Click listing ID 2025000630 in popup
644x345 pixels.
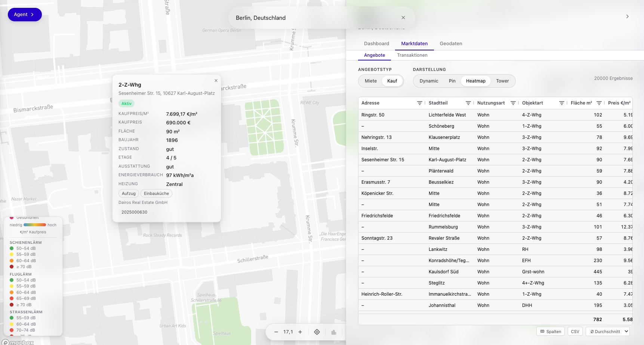pyautogui.click(x=134, y=212)
